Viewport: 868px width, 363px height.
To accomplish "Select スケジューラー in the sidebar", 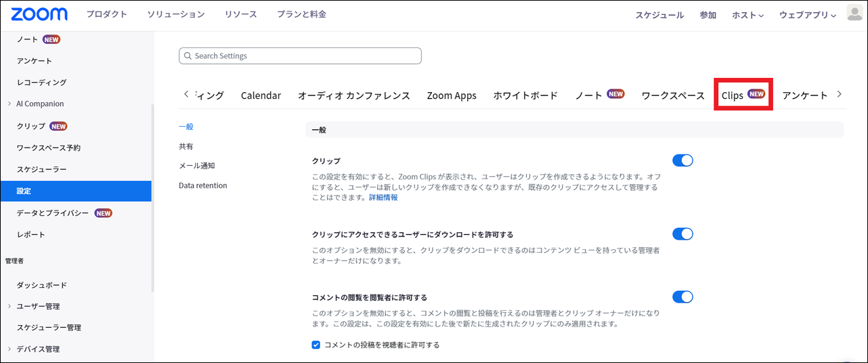I will 41,169.
